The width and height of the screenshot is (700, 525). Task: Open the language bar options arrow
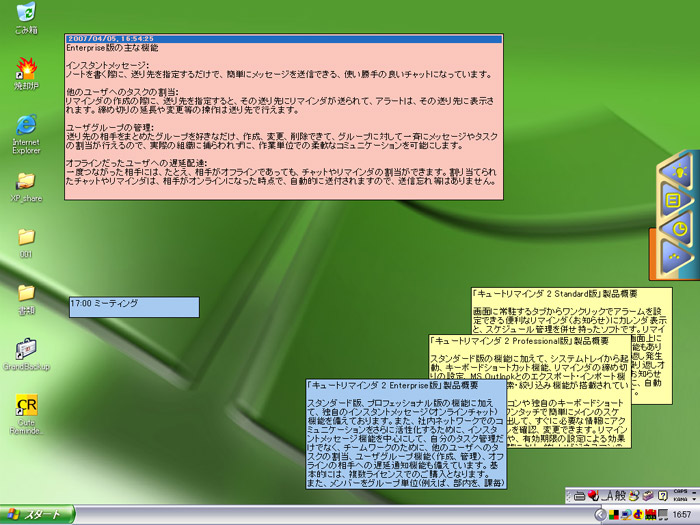click(x=694, y=499)
